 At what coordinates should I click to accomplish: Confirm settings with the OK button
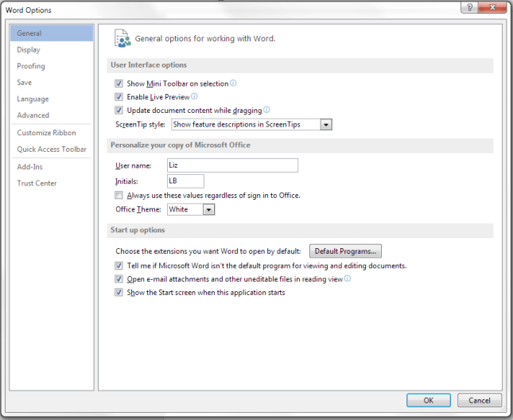[428, 400]
